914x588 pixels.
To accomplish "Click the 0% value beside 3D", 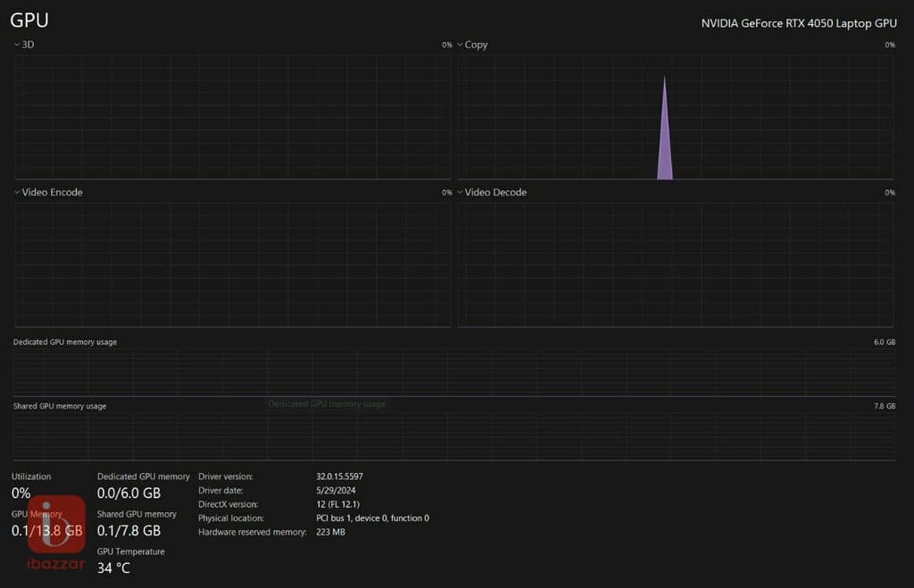I will tap(446, 45).
